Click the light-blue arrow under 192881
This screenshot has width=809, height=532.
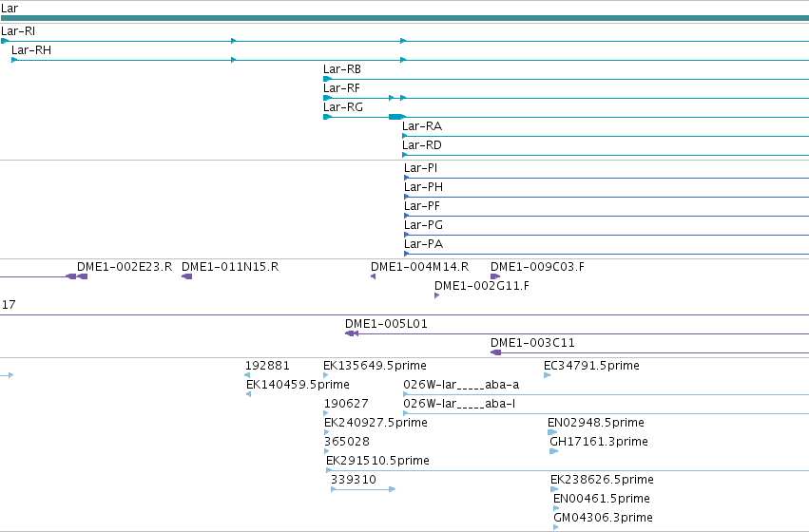click(248, 375)
